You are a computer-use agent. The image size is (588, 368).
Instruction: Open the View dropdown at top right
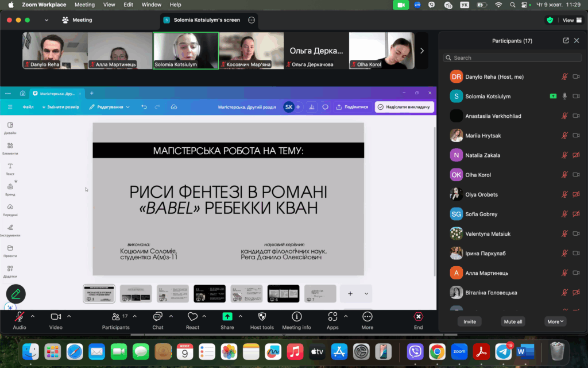click(568, 20)
